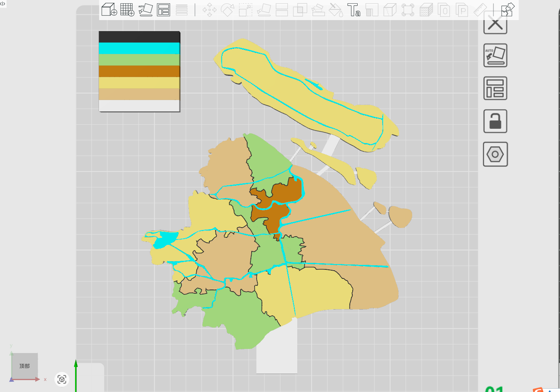Select the yellow color swatch

[139, 83]
